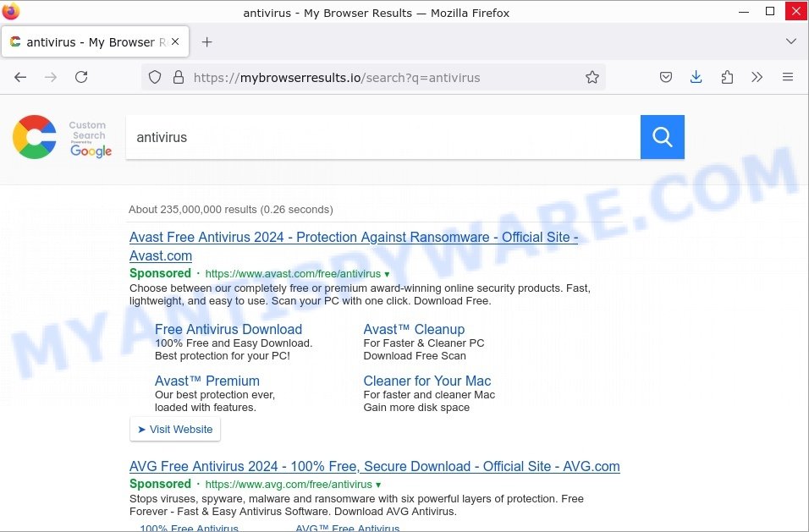Click the blue search magnifier button
The image size is (809, 532).
(663, 137)
